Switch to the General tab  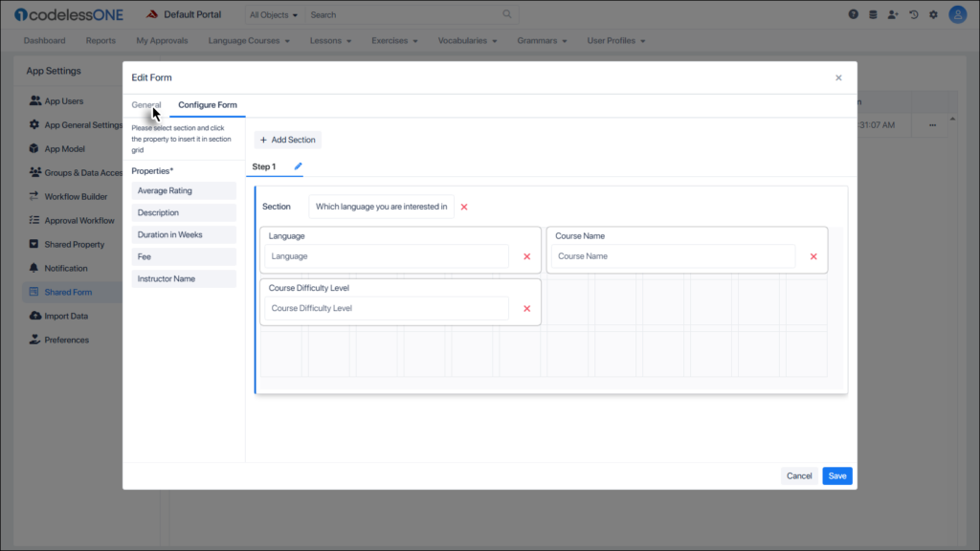[146, 105]
